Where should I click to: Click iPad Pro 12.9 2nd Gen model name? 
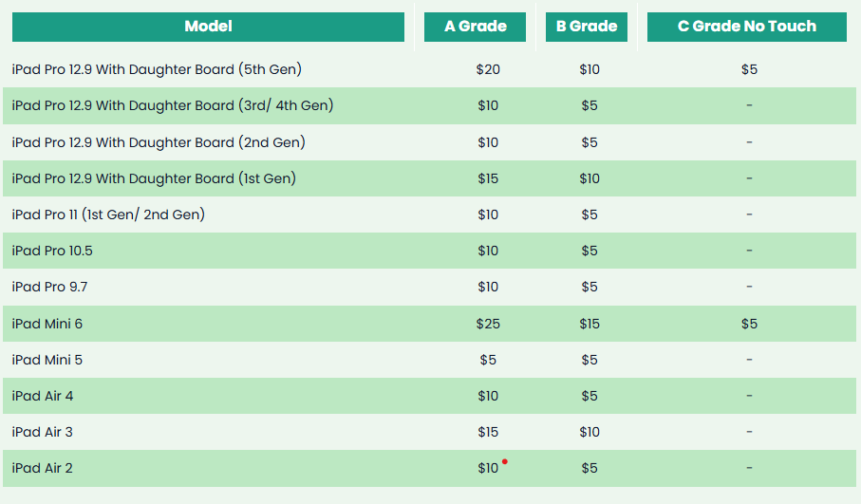(x=159, y=142)
